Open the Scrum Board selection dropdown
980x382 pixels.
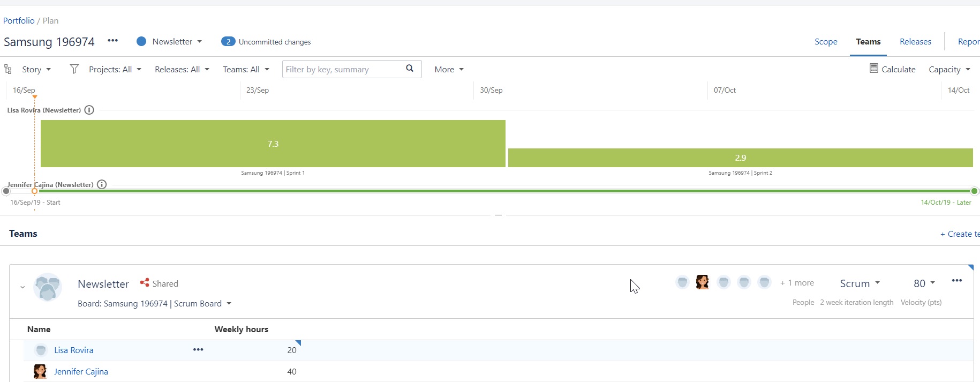(x=155, y=304)
